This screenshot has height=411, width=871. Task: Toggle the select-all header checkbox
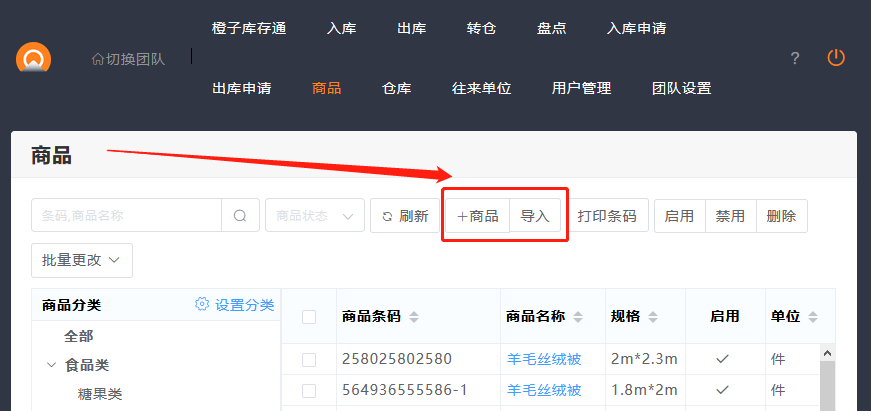click(309, 317)
